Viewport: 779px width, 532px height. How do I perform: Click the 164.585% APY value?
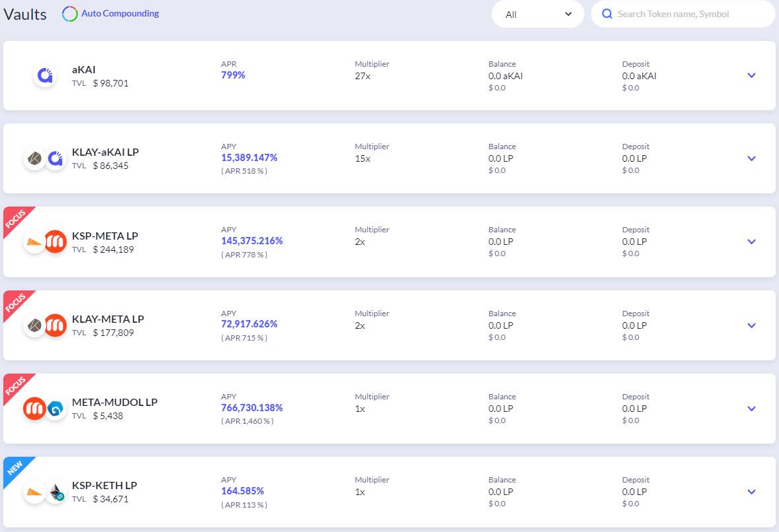point(242,491)
